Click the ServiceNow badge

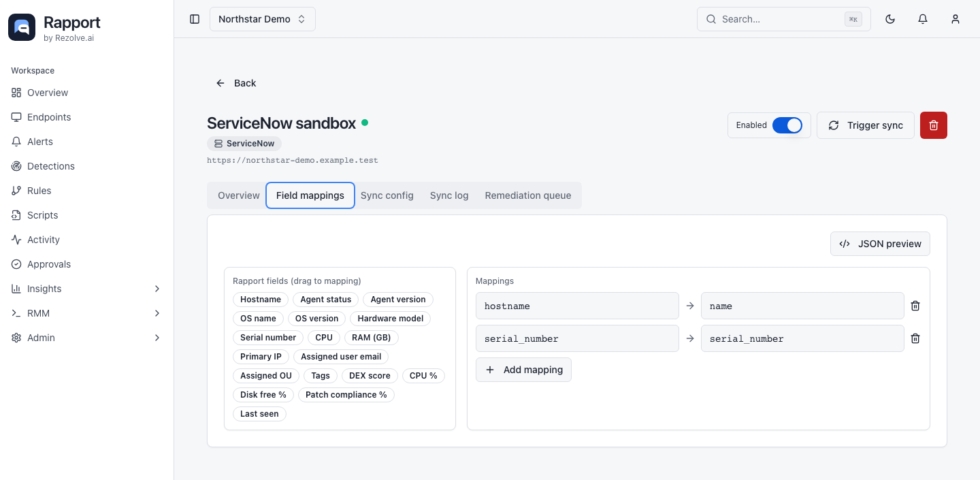[x=244, y=144]
